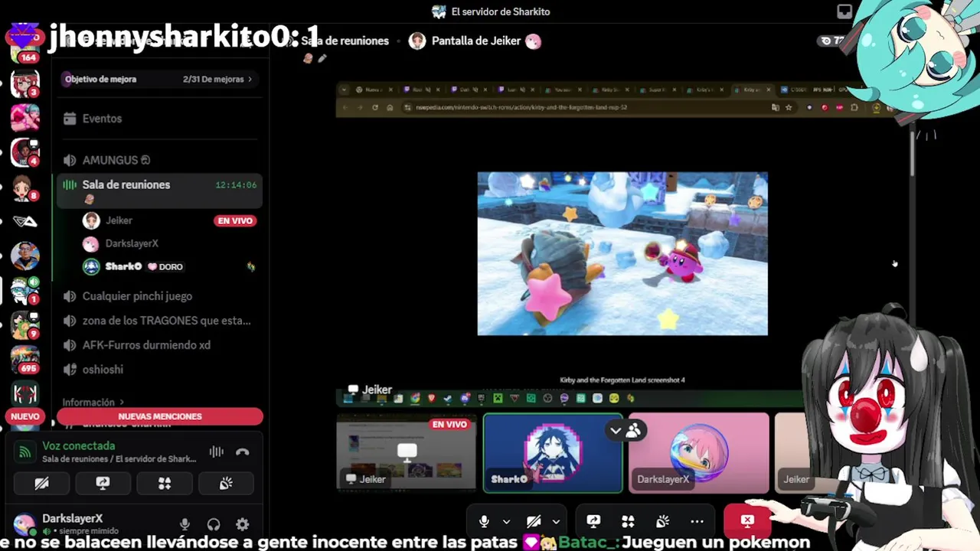This screenshot has height=551, width=980.
Task: Click the Kirby screenshot 4 caption
Action: click(622, 380)
